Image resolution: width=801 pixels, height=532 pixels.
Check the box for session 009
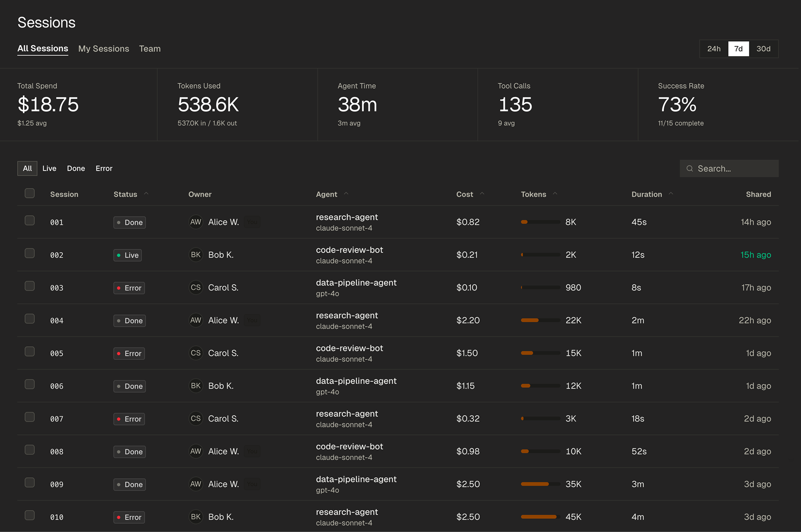pyautogui.click(x=30, y=483)
